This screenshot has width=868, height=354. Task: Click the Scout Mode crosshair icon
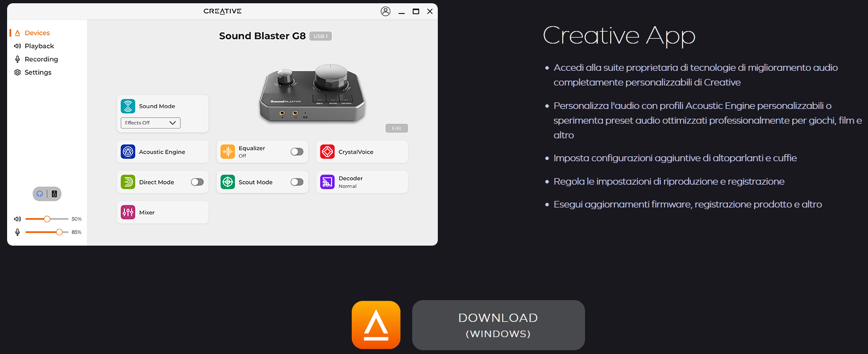228,182
